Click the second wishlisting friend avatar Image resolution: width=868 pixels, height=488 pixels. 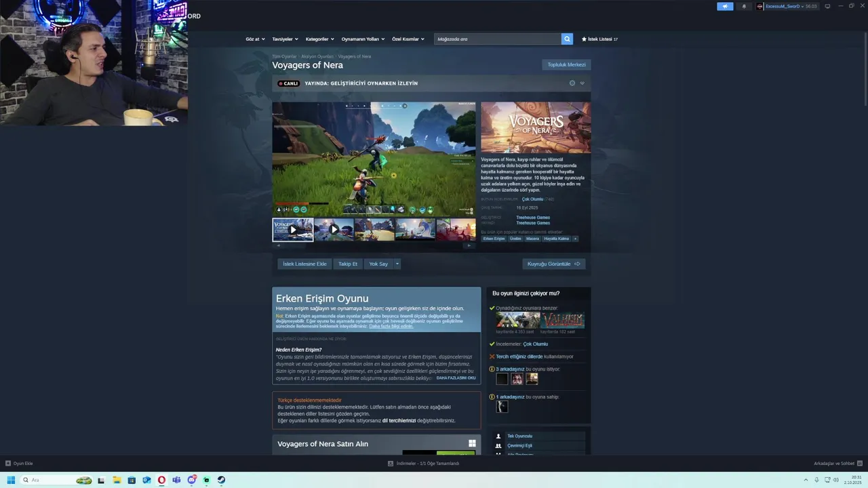point(517,379)
